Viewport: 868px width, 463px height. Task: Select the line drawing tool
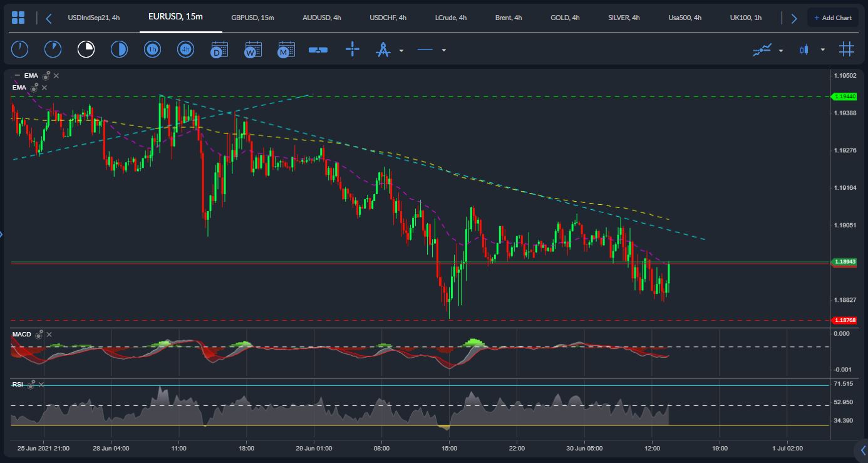click(425, 49)
